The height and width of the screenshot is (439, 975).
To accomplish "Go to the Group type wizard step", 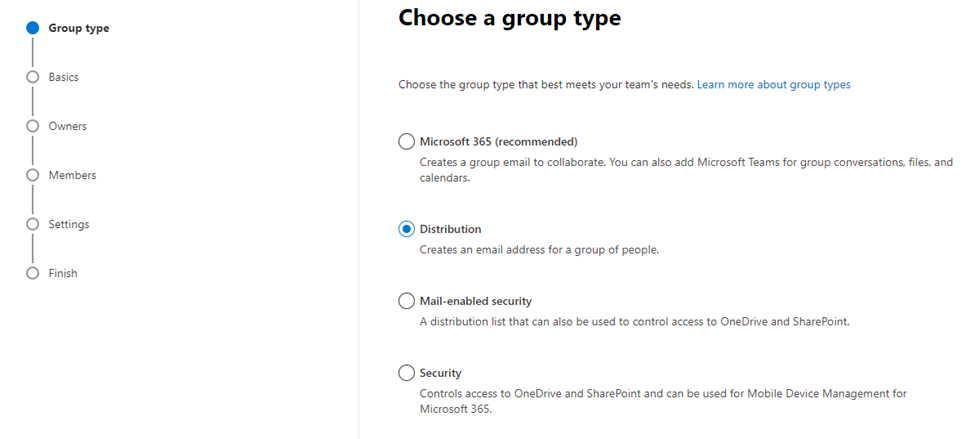I will pos(79,28).
